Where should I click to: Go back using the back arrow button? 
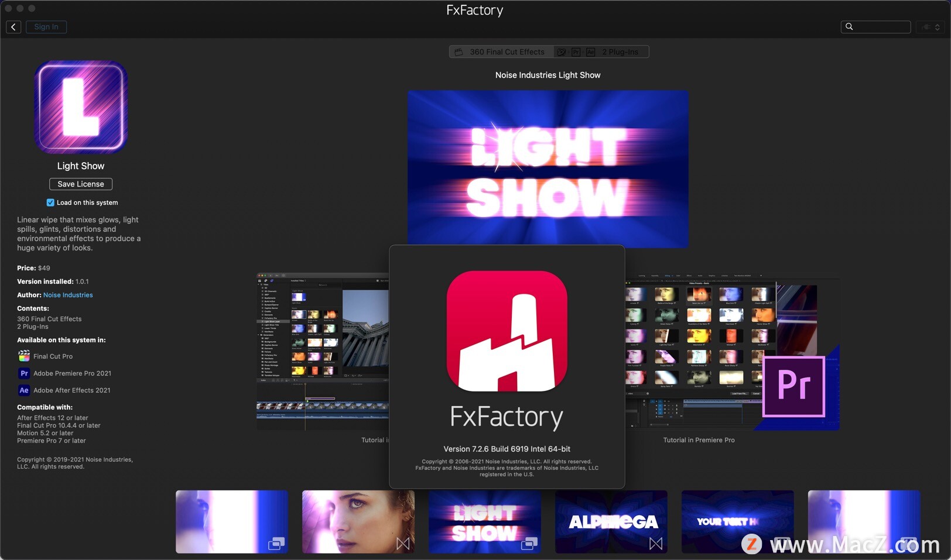pos(13,27)
